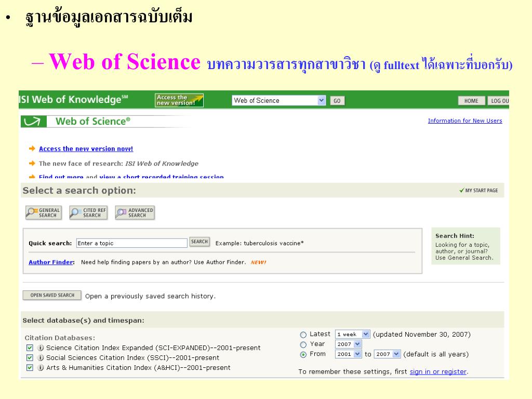
Task: Select the Latest timespan radio button
Action: pos(303,335)
